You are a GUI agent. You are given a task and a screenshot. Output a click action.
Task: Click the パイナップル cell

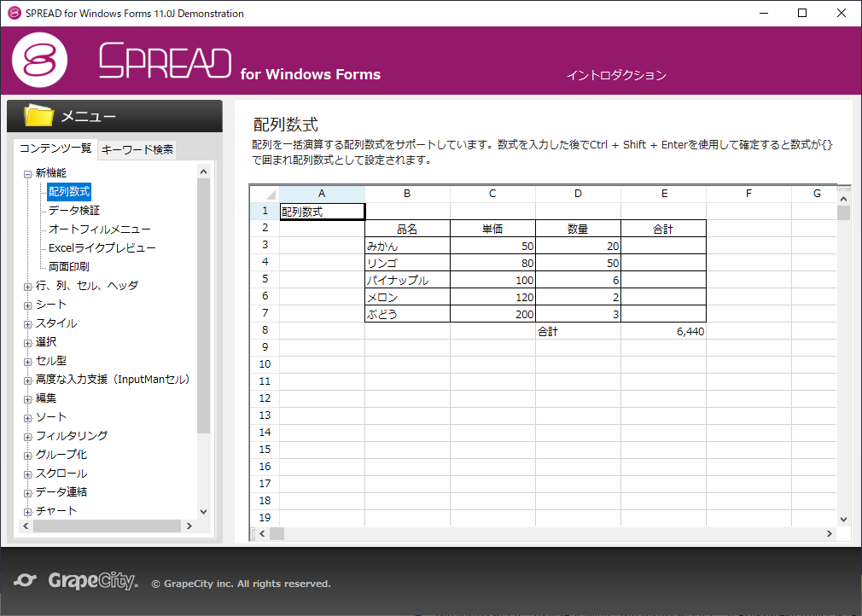pyautogui.click(x=407, y=280)
